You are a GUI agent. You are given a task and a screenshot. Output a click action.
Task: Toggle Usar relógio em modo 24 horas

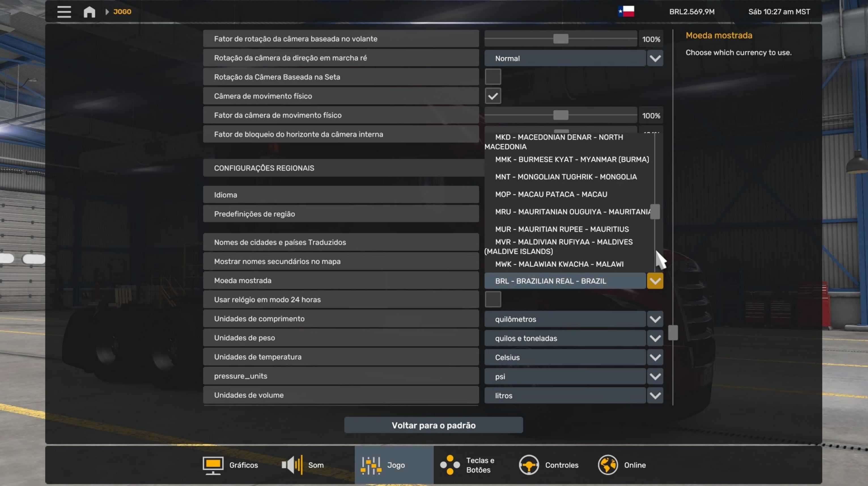pos(493,300)
